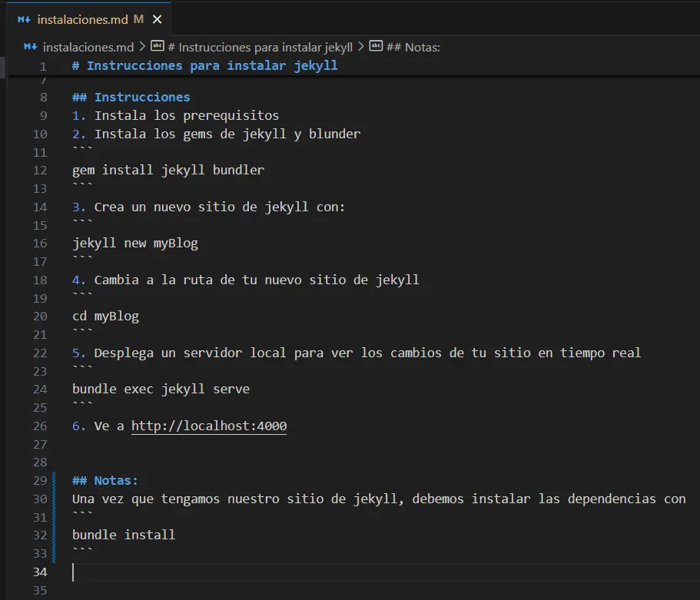The image size is (700, 600).
Task: Click the Markdown file icon in the breadcrumb bar
Action: point(29,46)
